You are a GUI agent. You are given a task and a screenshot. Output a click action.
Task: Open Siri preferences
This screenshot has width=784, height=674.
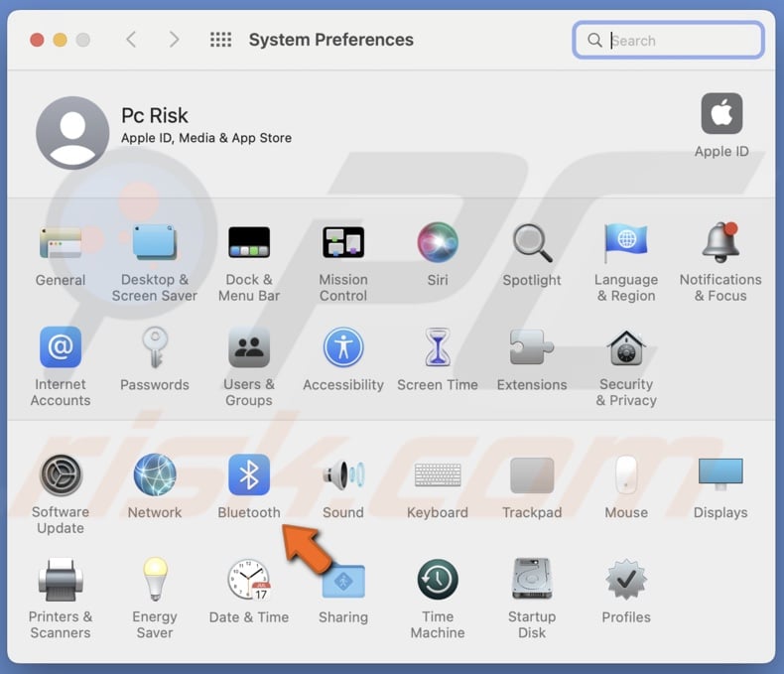438,243
